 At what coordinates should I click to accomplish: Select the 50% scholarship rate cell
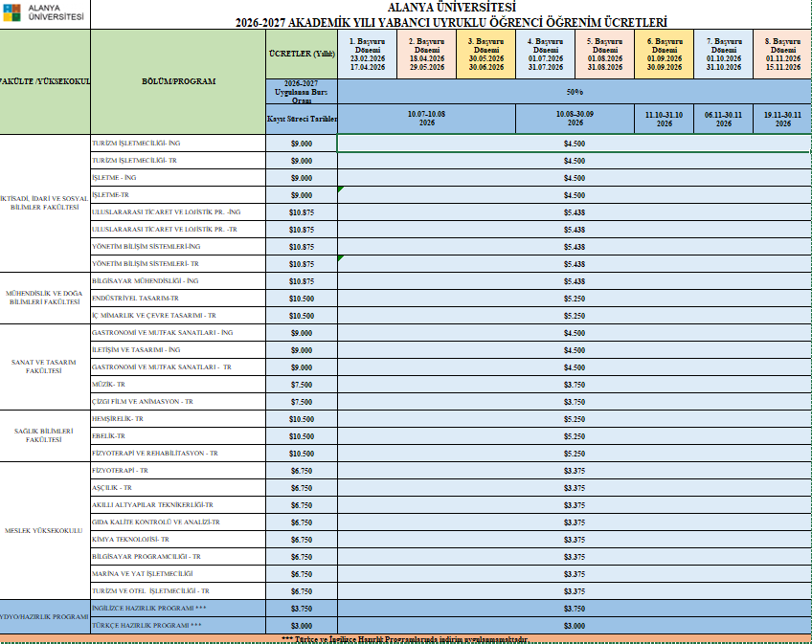click(x=575, y=92)
